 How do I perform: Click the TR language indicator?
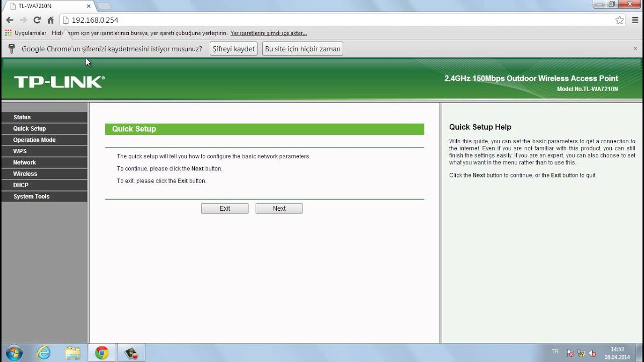pos(555,351)
